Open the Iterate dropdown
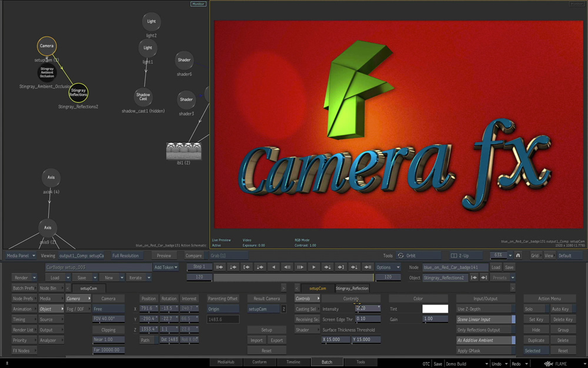This screenshot has width=588, height=368. tap(138, 278)
